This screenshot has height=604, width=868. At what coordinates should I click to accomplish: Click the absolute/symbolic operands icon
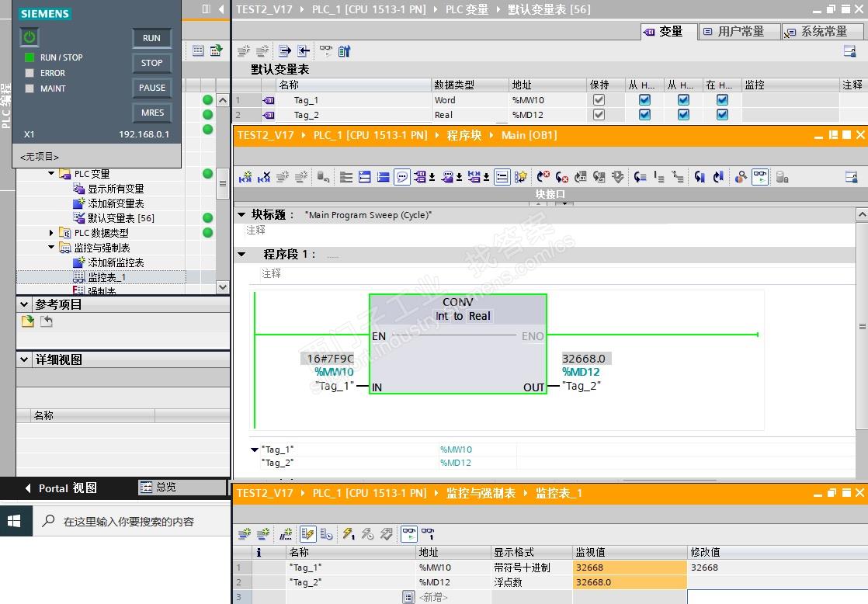(x=420, y=177)
